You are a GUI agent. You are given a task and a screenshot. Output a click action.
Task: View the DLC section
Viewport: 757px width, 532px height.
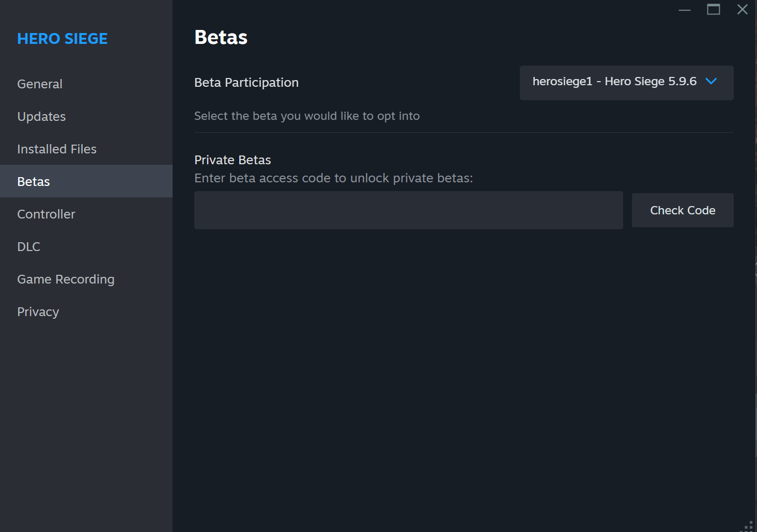(86, 246)
